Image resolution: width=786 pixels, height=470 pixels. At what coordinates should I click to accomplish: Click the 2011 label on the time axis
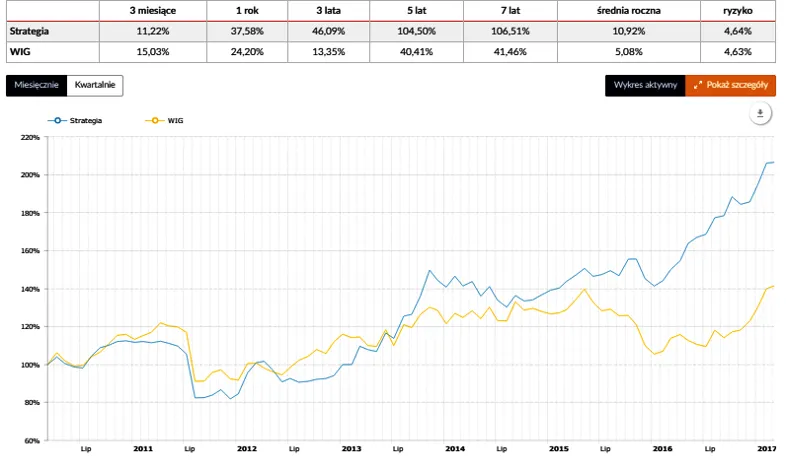143,450
